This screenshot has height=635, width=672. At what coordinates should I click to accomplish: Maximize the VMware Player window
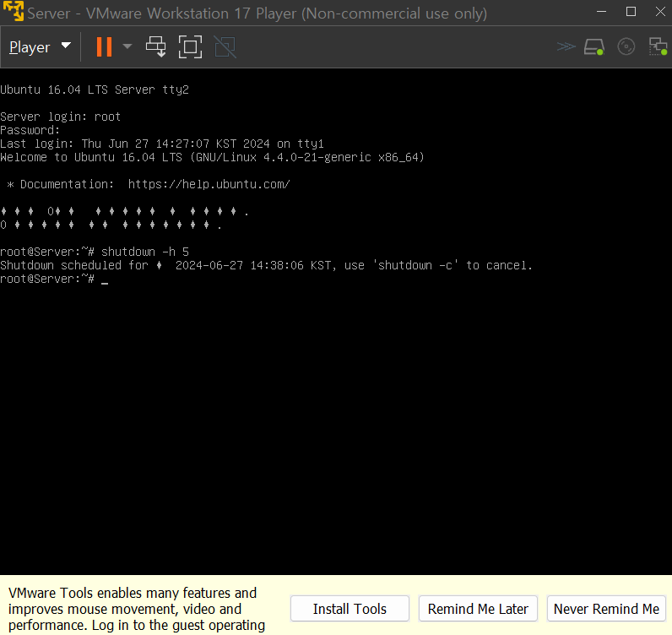(631, 12)
